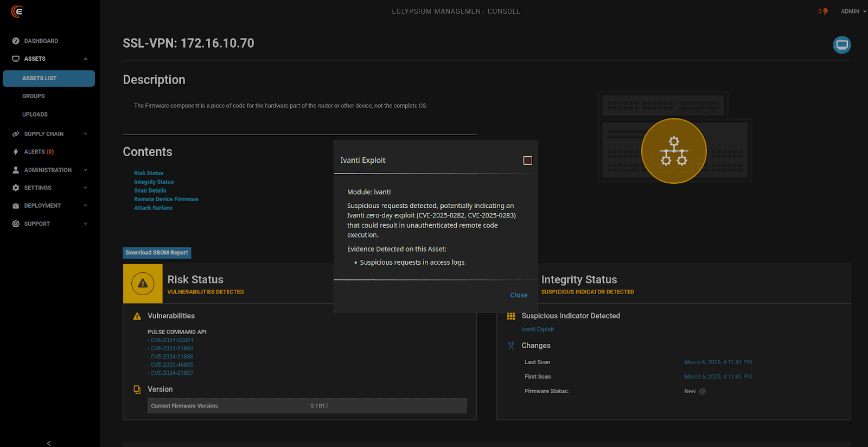
Task: Click the monitor icon at top right
Action: 841,45
